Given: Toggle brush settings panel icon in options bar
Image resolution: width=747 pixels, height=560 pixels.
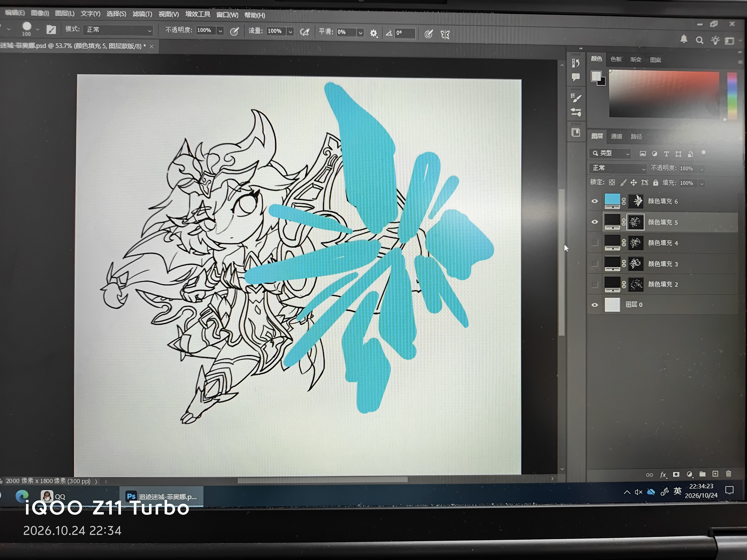Looking at the screenshot, I should click(51, 29).
